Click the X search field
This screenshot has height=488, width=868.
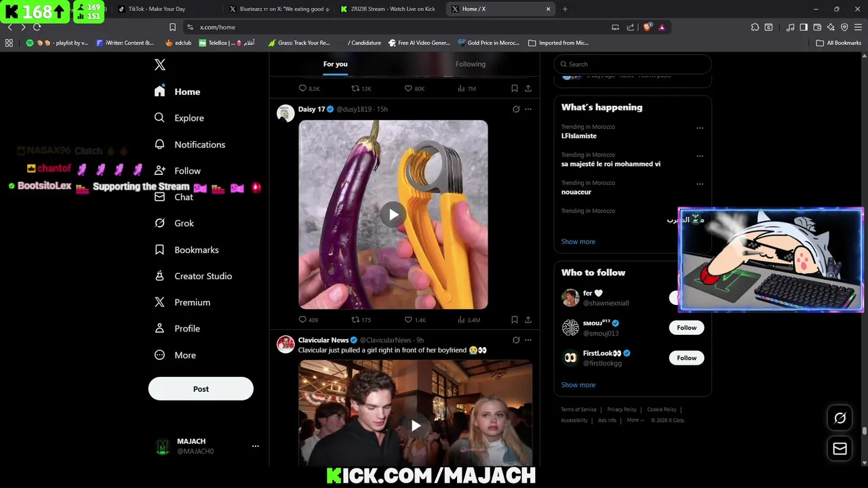[633, 64]
